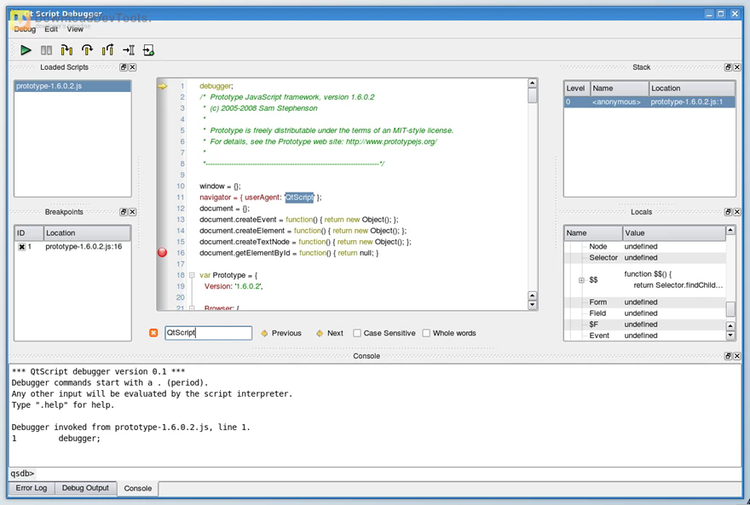Click the Value column header in Locals
This screenshot has width=750, height=505.
(x=674, y=233)
